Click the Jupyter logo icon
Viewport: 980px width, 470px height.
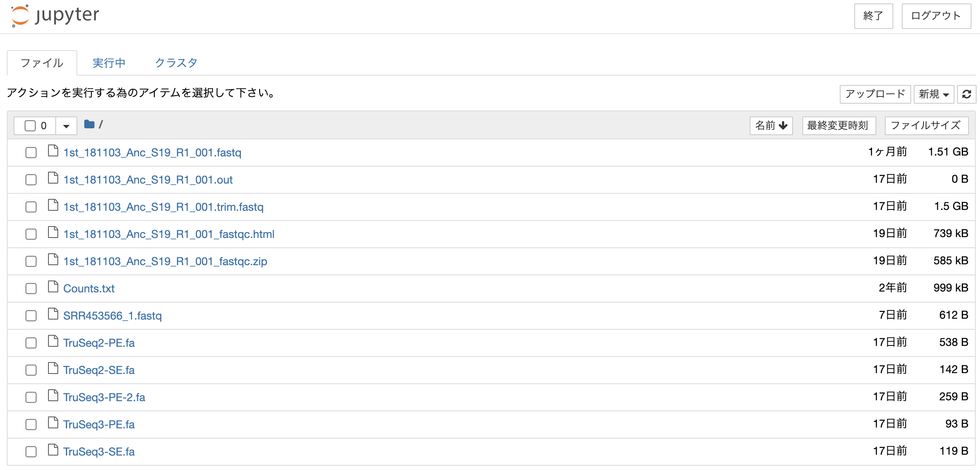[20, 16]
